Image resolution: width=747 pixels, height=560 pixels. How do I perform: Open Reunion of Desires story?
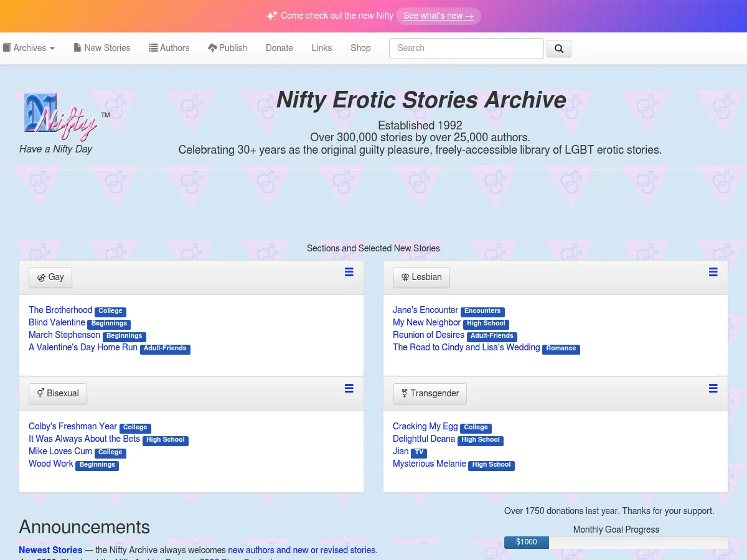428,335
